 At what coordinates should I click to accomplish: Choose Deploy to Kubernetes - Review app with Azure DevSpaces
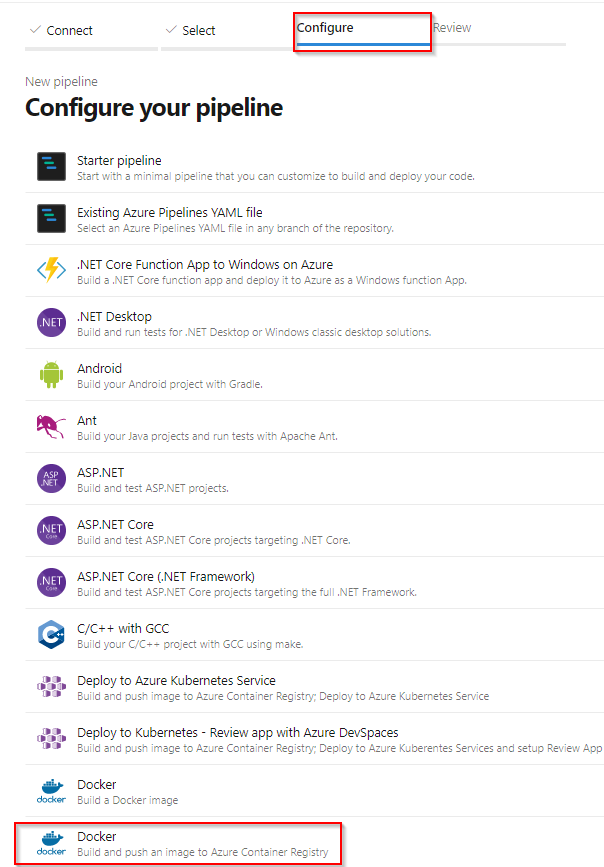tap(314, 739)
